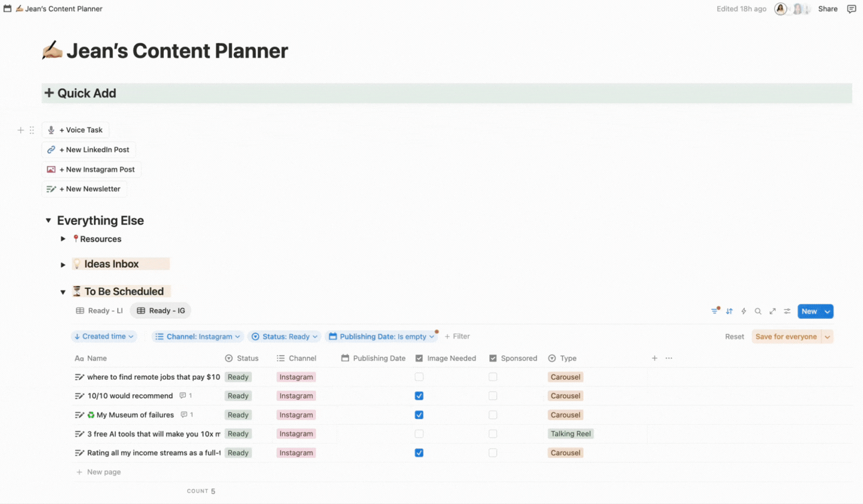This screenshot has width=863, height=504.
Task: Switch to the Ready - LI tab
Action: 99,311
